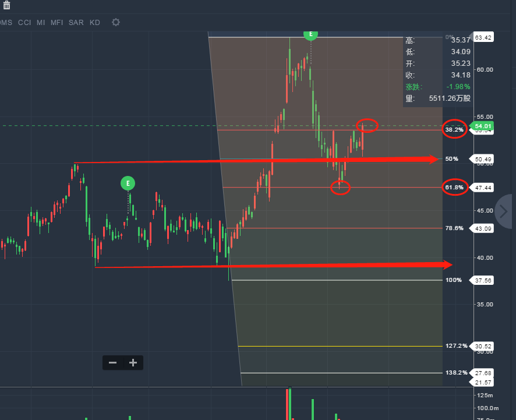Choose the KD indicator
This screenshot has height=420, width=516.
[x=95, y=23]
